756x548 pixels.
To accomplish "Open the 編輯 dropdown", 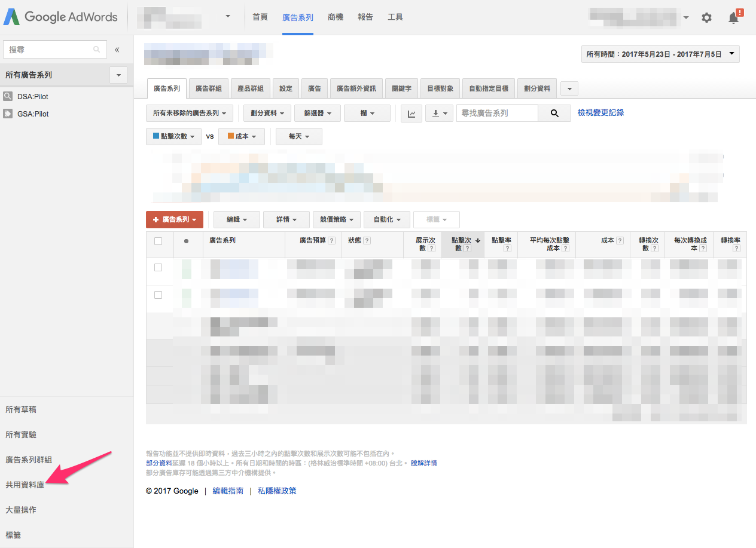I will click(237, 219).
